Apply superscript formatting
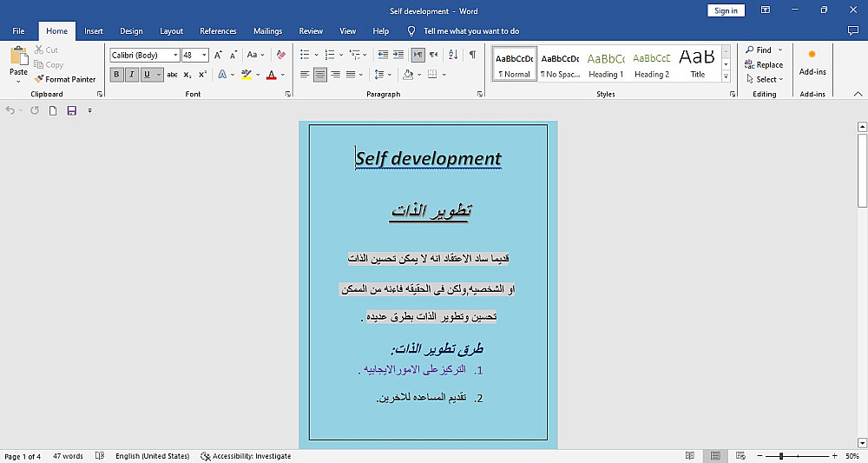This screenshot has width=868, height=463. [202, 74]
